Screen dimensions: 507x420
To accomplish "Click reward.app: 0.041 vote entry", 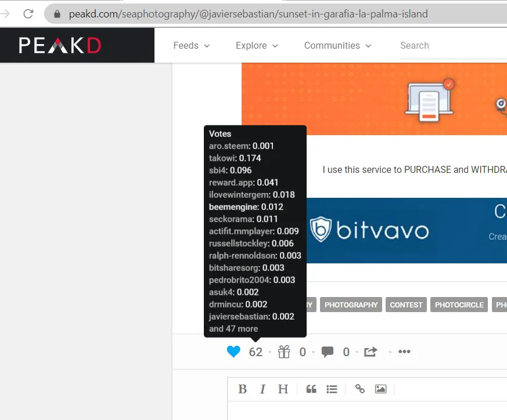I will pos(243,183).
